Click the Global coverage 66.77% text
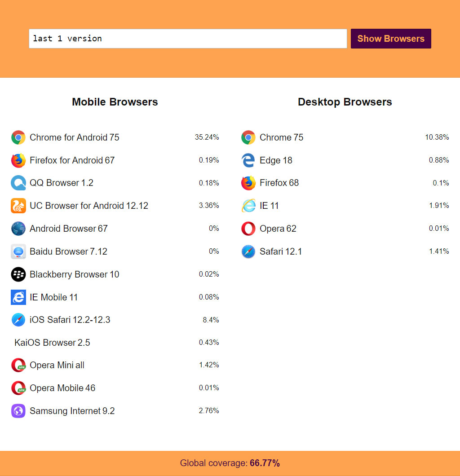 [x=230, y=463]
